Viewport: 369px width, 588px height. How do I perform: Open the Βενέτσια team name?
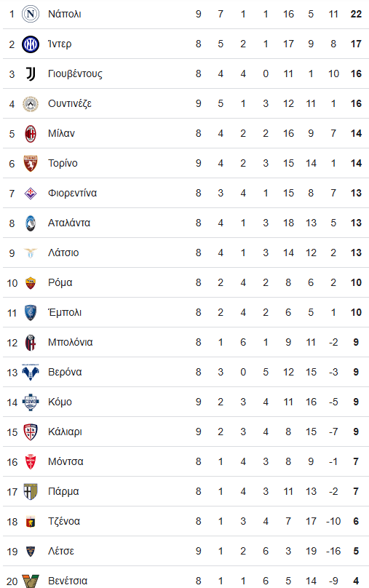[68, 581]
